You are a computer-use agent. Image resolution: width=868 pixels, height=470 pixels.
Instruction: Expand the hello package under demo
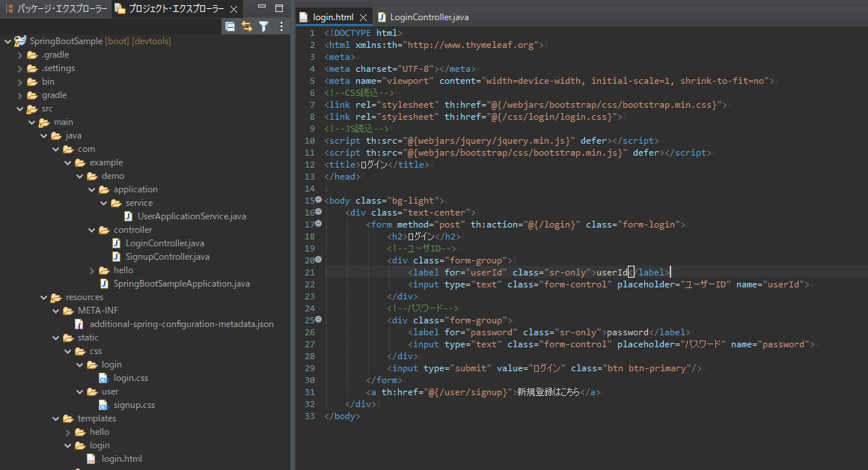[x=92, y=270]
